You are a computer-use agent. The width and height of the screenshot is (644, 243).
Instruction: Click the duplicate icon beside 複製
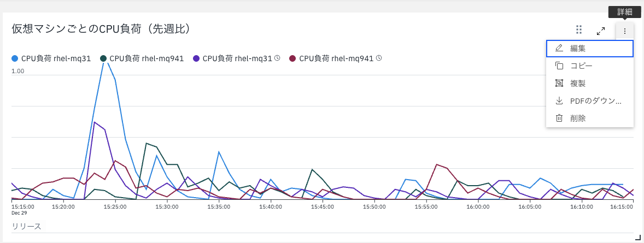coord(559,84)
